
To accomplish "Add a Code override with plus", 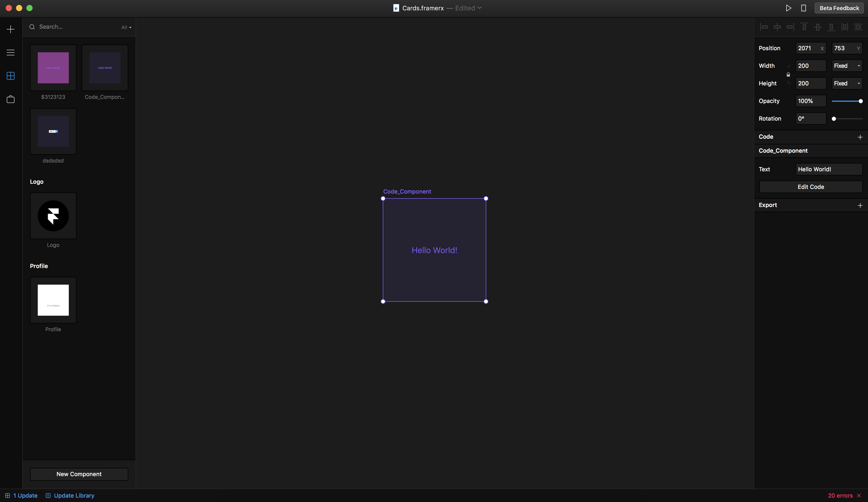I will coord(860,137).
